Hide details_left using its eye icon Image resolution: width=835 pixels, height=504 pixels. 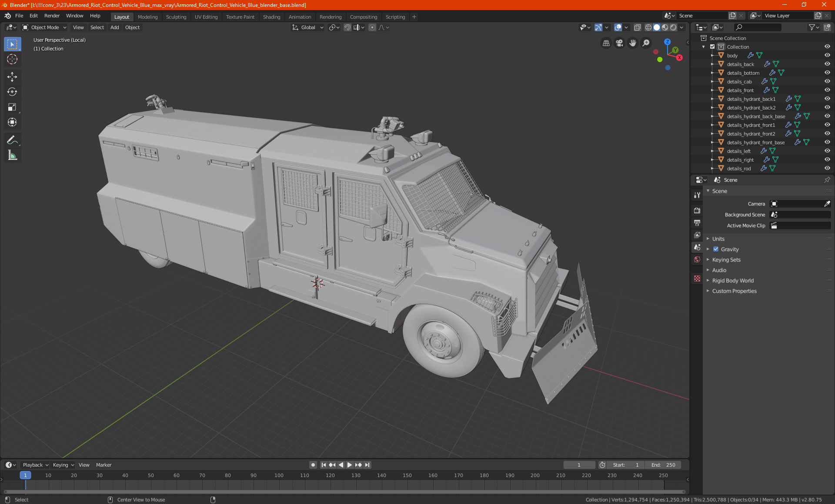pyautogui.click(x=827, y=151)
